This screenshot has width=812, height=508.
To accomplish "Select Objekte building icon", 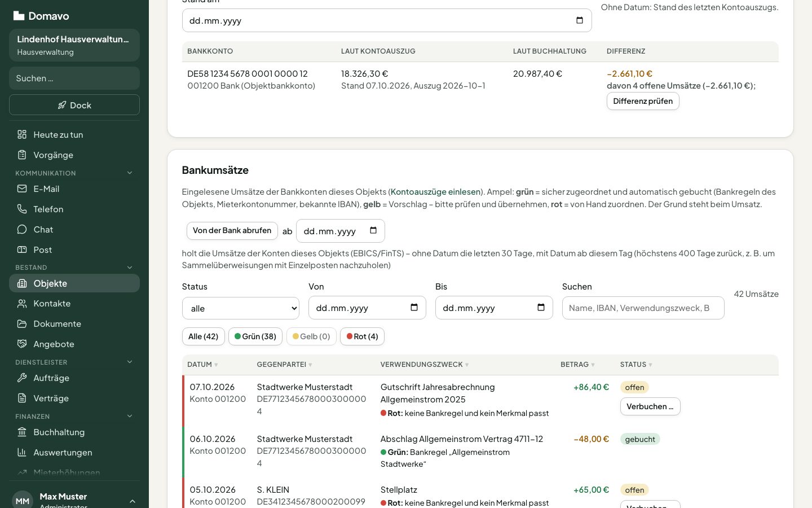I will [x=22, y=283].
